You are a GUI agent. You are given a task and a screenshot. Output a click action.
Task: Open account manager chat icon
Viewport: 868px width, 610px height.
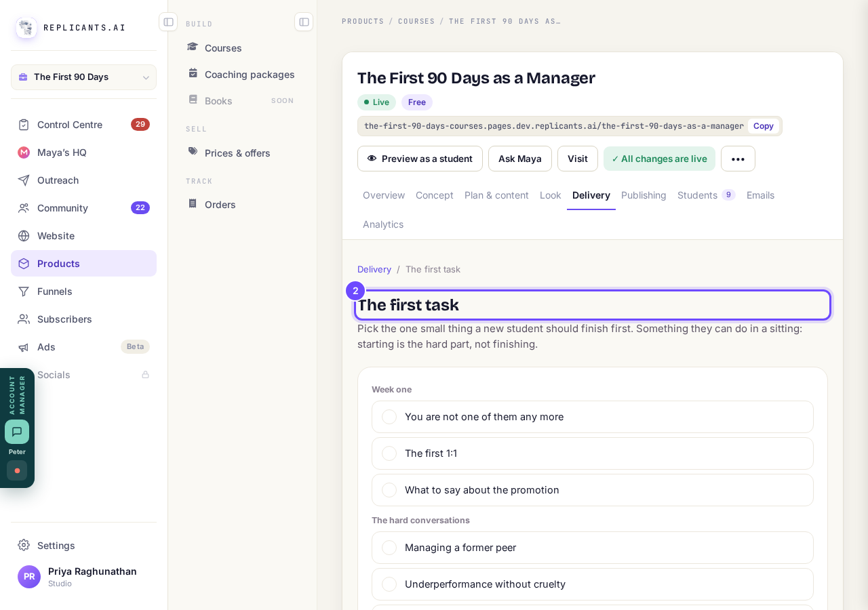click(17, 432)
